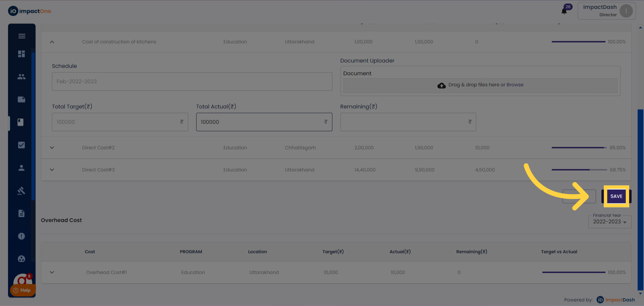Open the alert exclamation icon in sidebar

point(21,236)
